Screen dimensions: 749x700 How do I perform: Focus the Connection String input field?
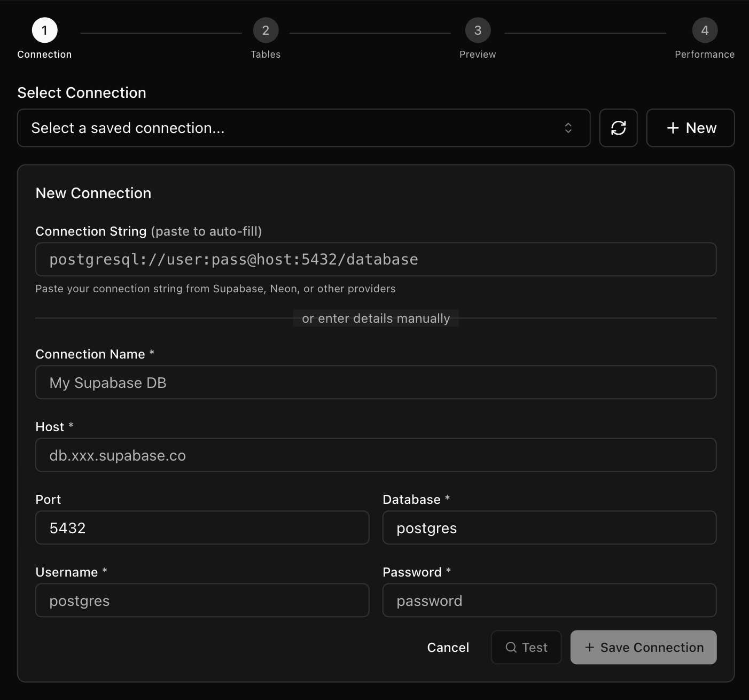pyautogui.click(x=376, y=259)
